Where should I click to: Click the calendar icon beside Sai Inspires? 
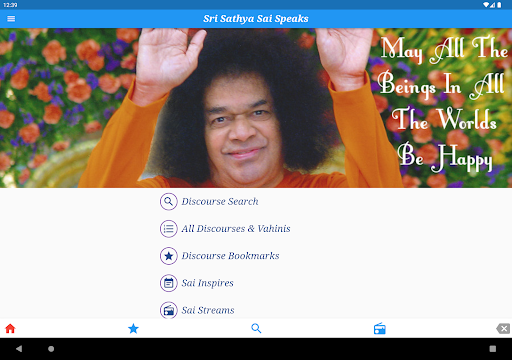click(x=169, y=283)
